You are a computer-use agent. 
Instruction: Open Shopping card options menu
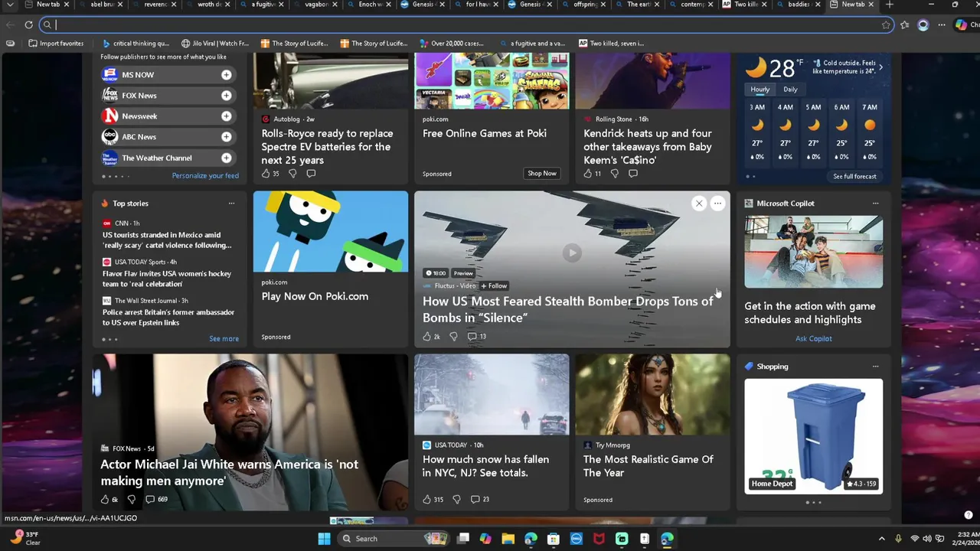point(875,367)
